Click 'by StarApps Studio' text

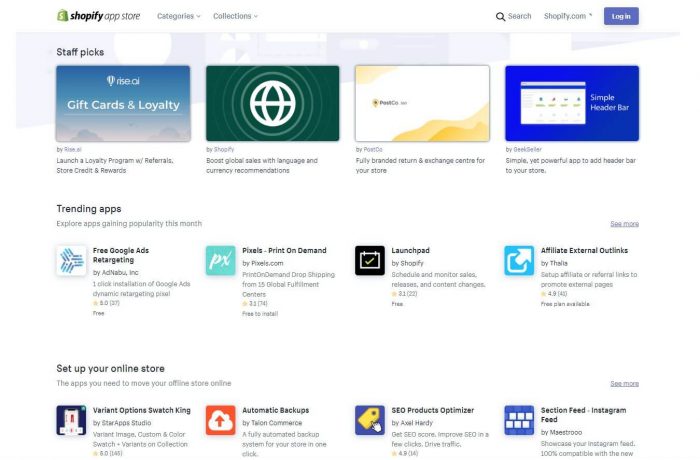coord(122,423)
